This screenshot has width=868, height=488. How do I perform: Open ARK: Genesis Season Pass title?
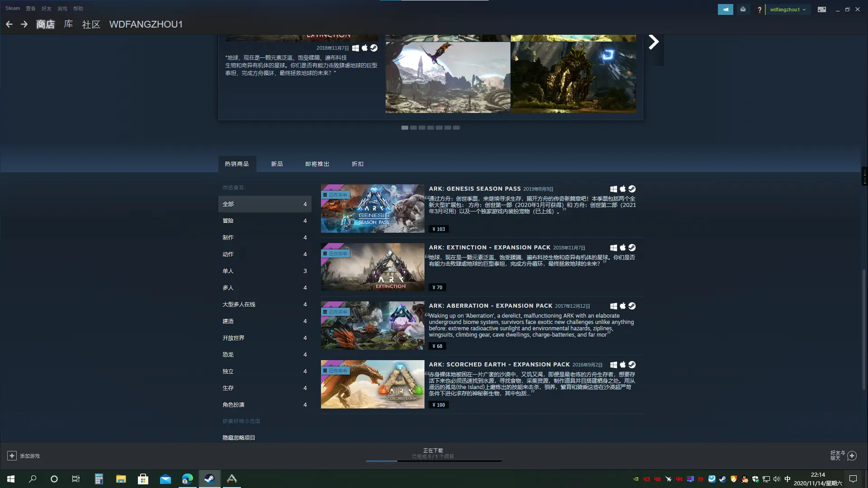(x=475, y=189)
